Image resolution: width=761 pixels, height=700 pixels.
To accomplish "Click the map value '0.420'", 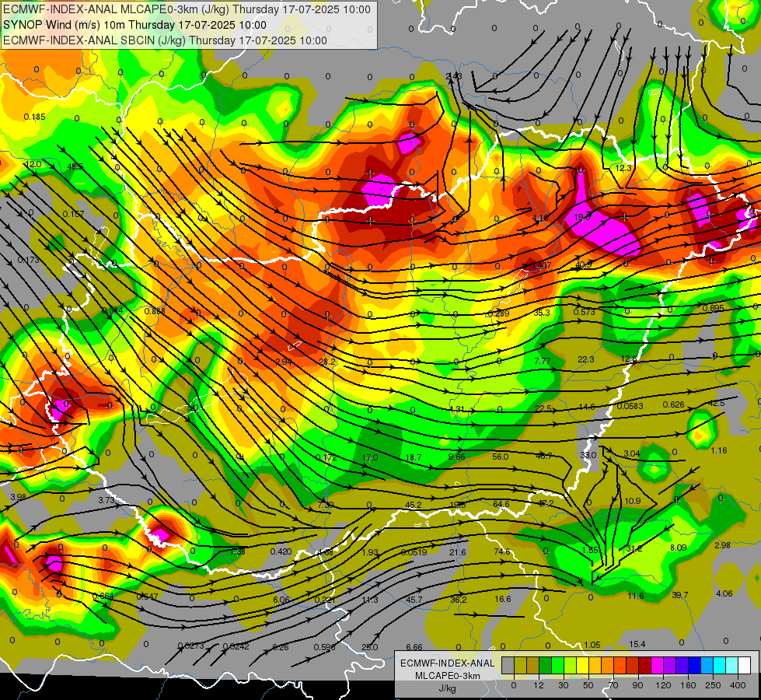I will 281,551.
